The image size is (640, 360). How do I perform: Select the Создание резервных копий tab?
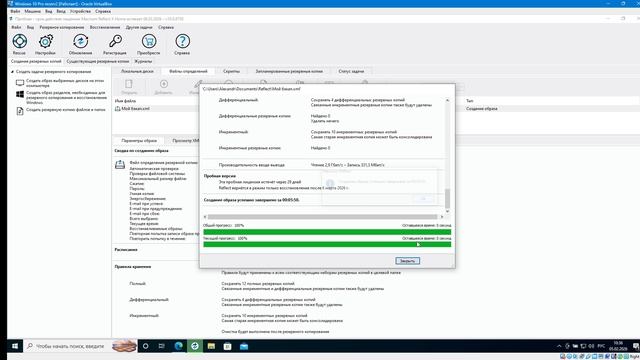pyautogui.click(x=36, y=61)
